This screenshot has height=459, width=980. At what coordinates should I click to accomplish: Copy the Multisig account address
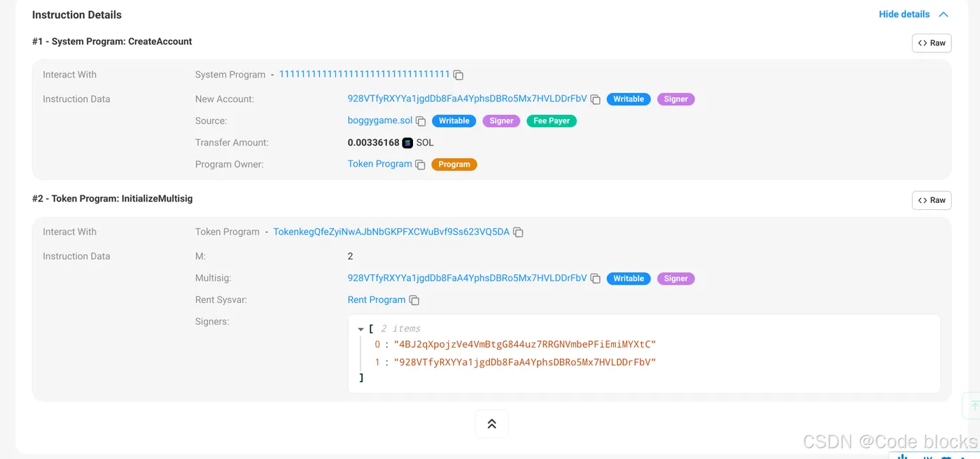[596, 278]
